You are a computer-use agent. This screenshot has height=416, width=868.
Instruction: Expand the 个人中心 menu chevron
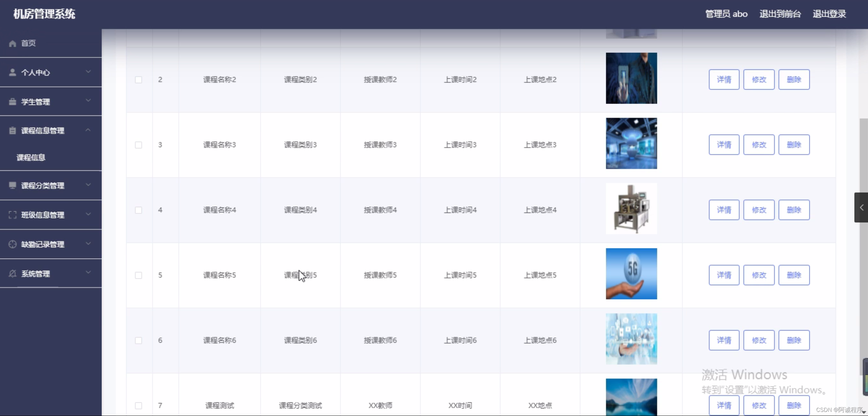coord(88,72)
